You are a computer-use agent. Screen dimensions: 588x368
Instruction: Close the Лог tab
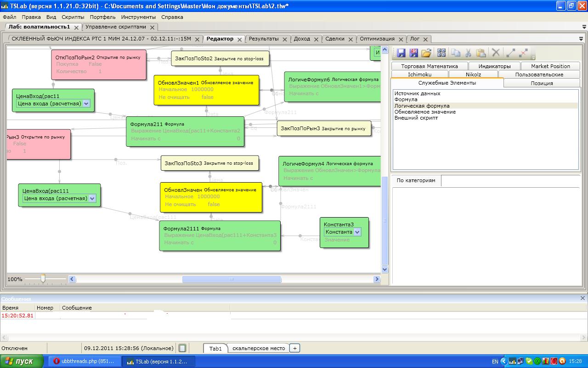pos(425,40)
